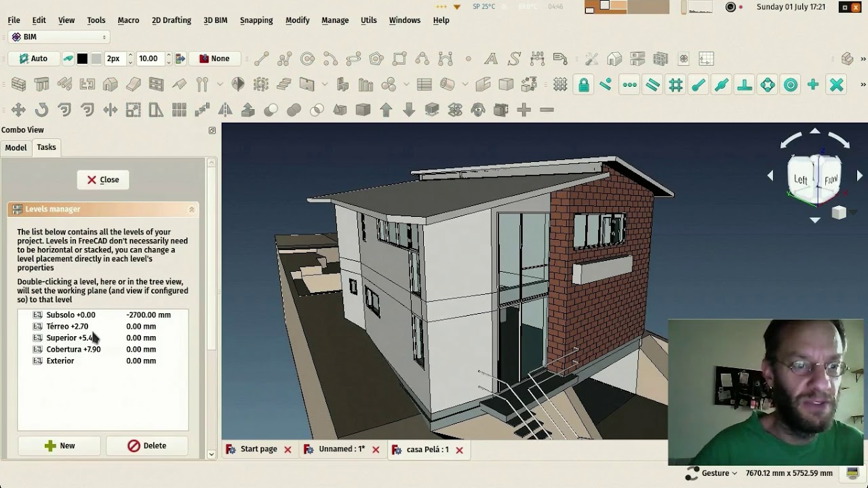
Task: Select the Line drawing tool
Action: [x=261, y=59]
